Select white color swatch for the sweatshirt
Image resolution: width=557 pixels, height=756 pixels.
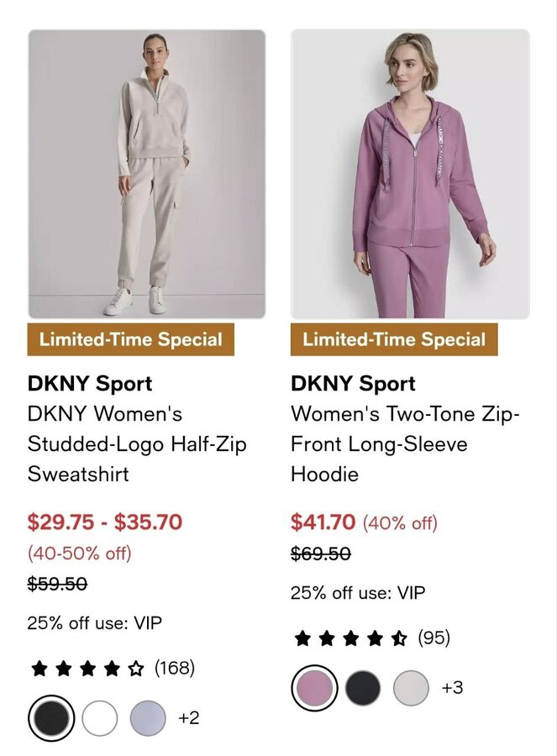tap(99, 718)
